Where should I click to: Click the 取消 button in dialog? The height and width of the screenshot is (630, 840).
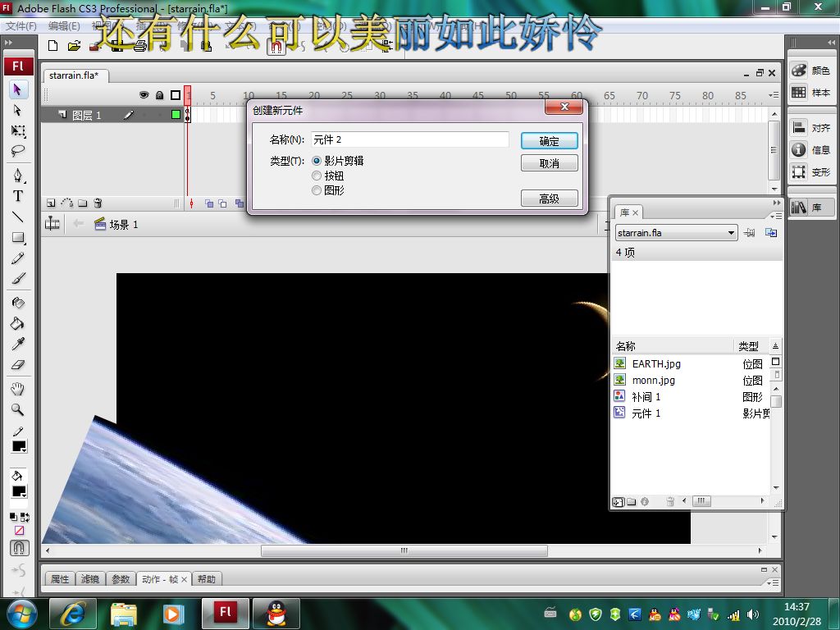[549, 163]
